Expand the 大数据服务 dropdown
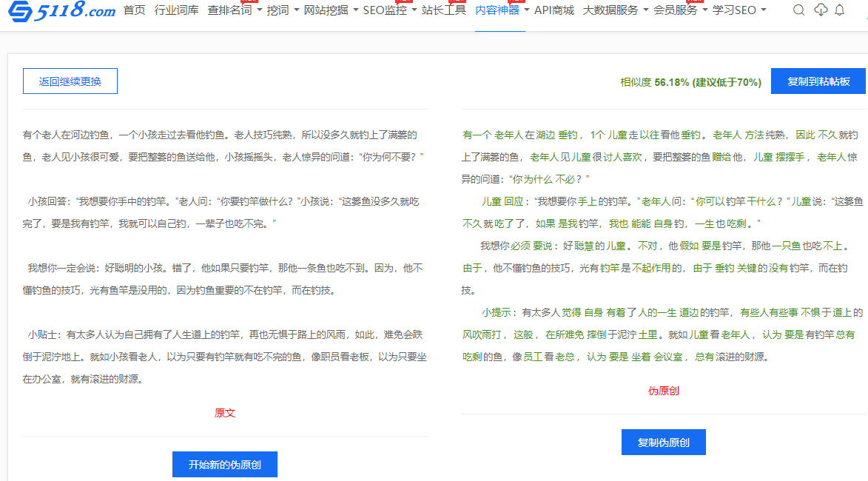This screenshot has width=868, height=481. pos(615,10)
